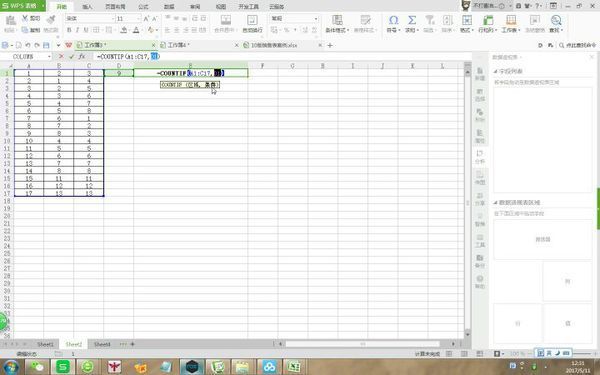Open the second ribbon tab for Insert
The width and height of the screenshot is (600, 375).
[x=87, y=7]
